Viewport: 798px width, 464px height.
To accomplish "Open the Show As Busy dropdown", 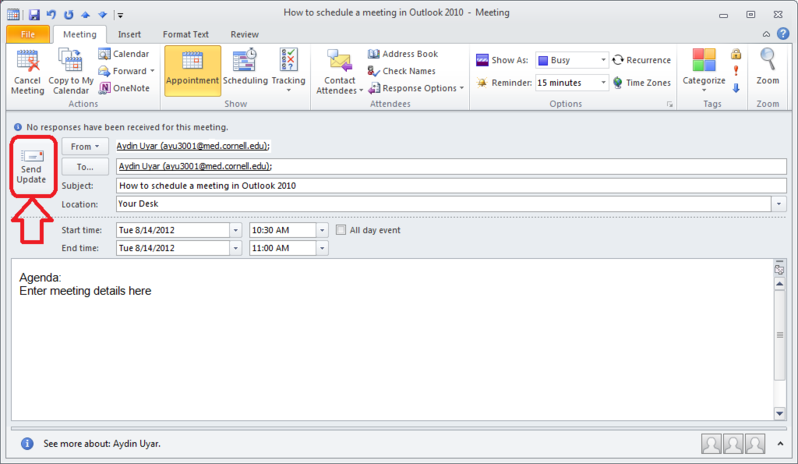I will 603,60.
